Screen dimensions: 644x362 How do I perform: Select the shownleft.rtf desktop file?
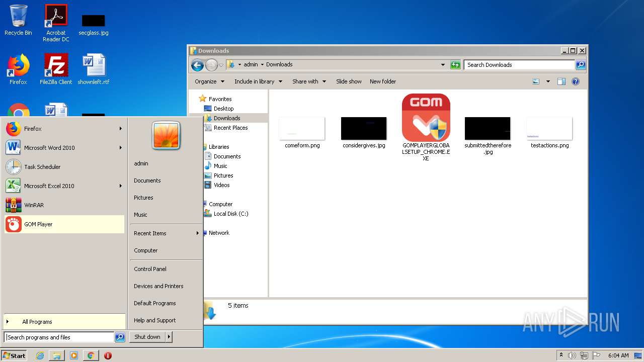pyautogui.click(x=94, y=69)
